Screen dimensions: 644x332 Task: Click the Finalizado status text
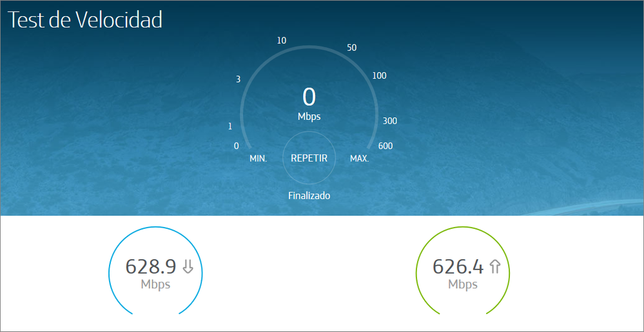[x=309, y=196]
